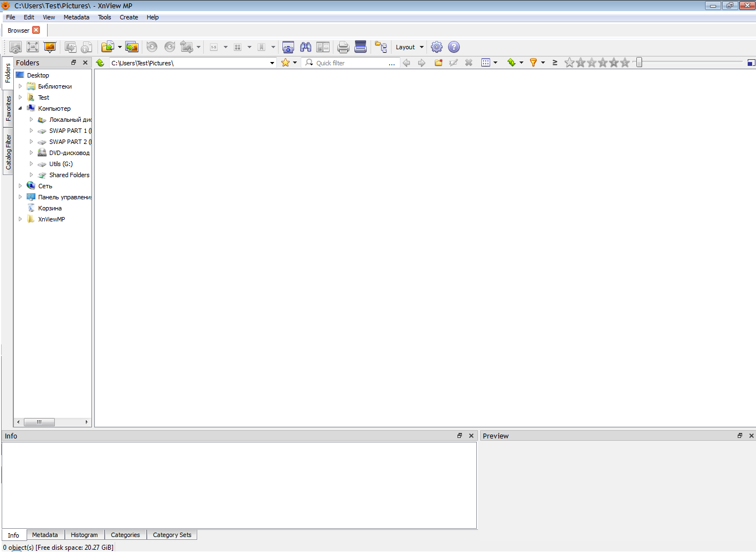This screenshot has height=552, width=756.
Task: Click the Print icon
Action: [x=343, y=47]
